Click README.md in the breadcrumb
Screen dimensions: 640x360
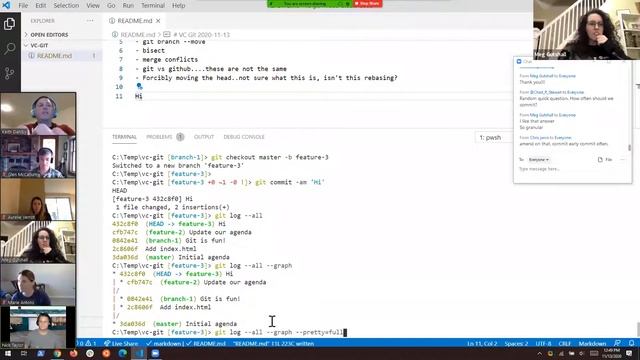coord(138,35)
